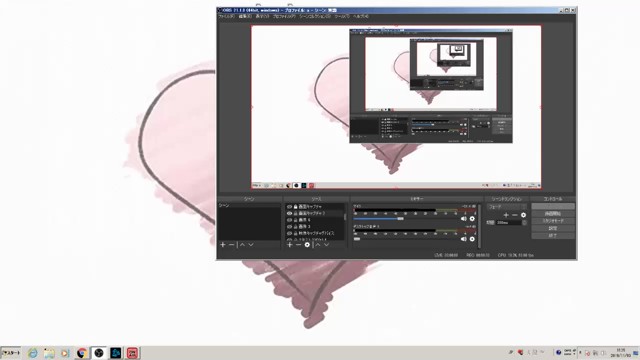Mute the microphone using the top speaker icon

coord(464,219)
